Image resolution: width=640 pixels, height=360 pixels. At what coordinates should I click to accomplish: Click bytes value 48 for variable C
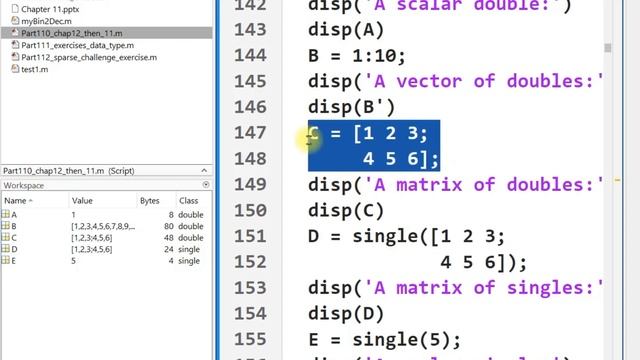tap(169, 238)
